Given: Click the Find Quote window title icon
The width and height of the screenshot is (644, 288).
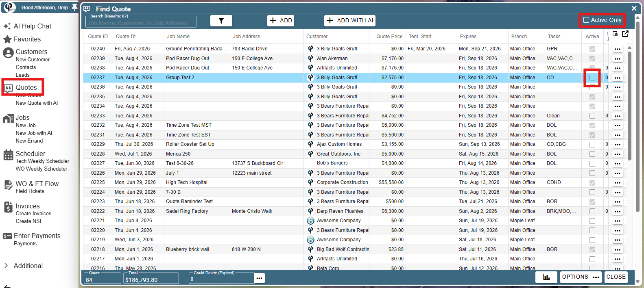Looking at the screenshot, I should (87, 9).
